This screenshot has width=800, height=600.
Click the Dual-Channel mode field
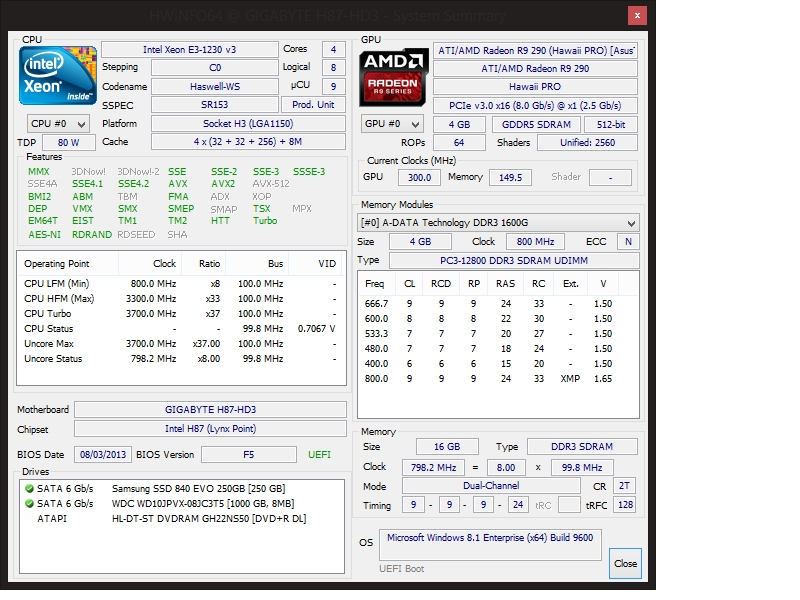pos(491,486)
